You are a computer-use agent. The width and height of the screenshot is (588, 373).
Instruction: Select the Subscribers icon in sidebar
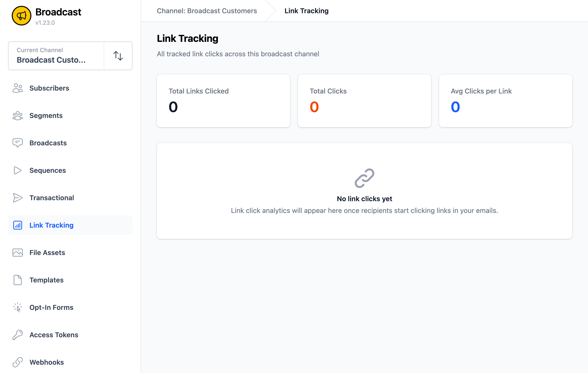(17, 88)
